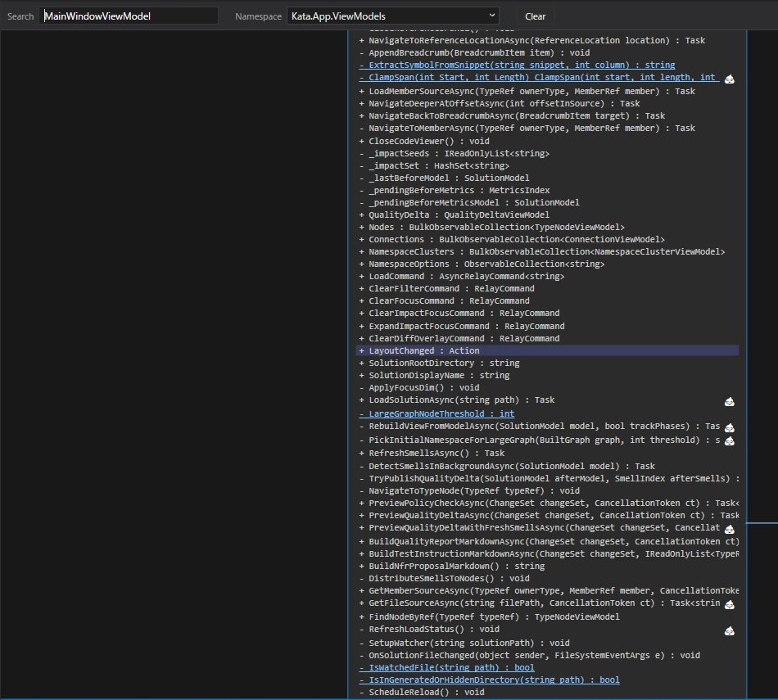Select _pendingBeforeMetricsModel row
The width and height of the screenshot is (778, 700).
[x=469, y=203]
